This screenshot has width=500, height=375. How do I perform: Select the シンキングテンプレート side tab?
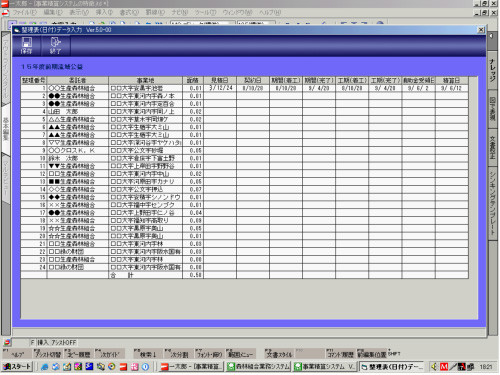pos(493,203)
